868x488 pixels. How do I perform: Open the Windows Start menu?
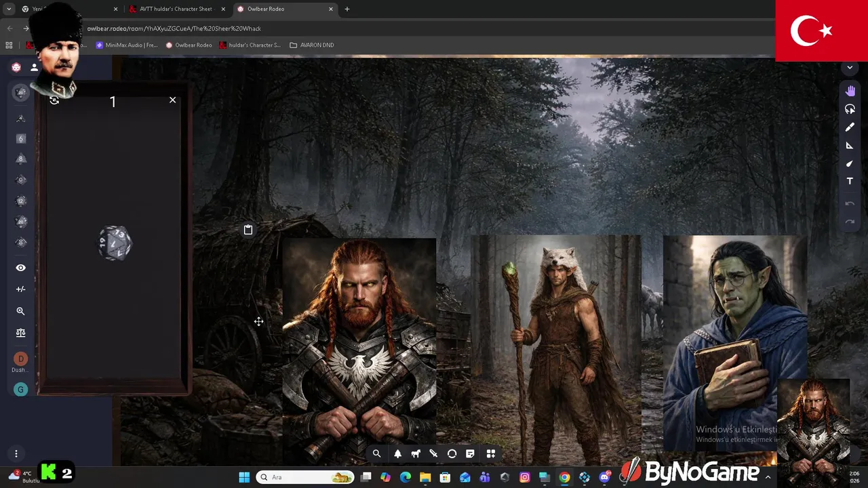pos(244,477)
